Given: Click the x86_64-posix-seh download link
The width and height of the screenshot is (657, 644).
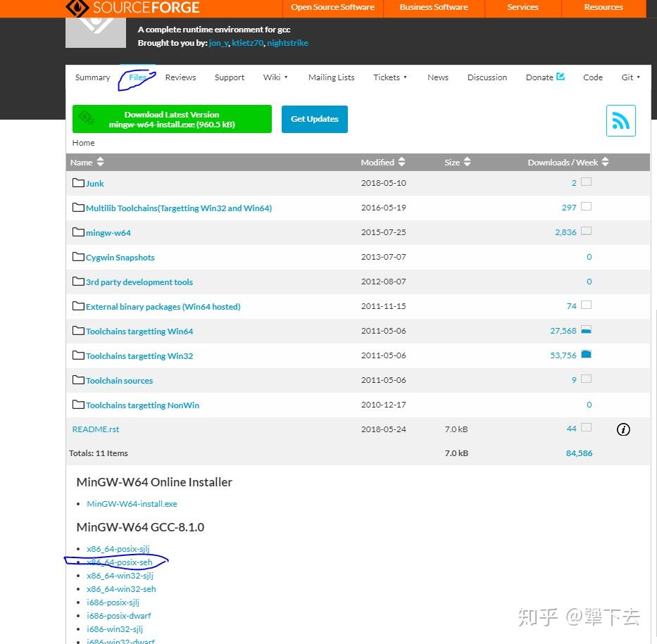Looking at the screenshot, I should [120, 562].
